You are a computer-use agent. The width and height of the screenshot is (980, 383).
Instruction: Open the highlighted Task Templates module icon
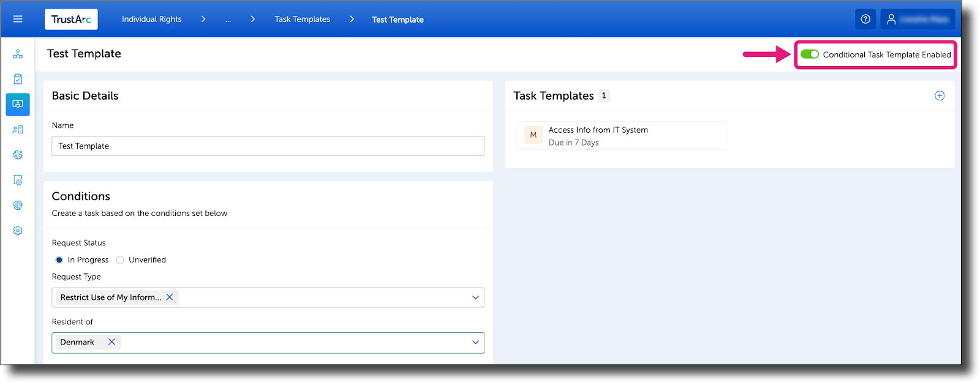click(18, 104)
